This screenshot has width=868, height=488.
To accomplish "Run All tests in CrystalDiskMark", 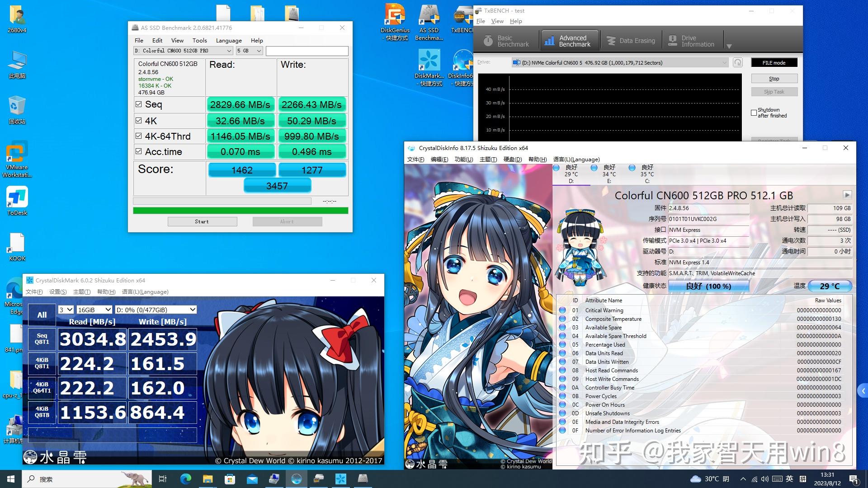I will tap(42, 315).
